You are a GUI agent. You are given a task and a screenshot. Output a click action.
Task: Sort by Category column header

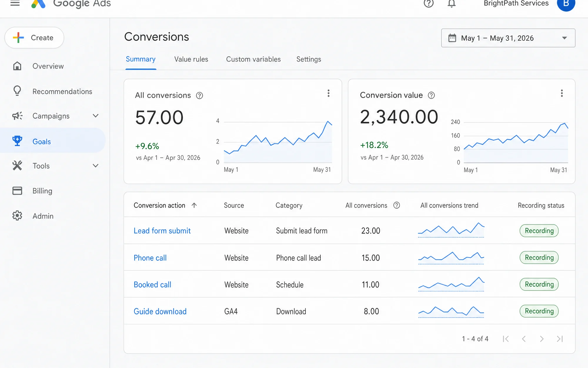pos(289,205)
